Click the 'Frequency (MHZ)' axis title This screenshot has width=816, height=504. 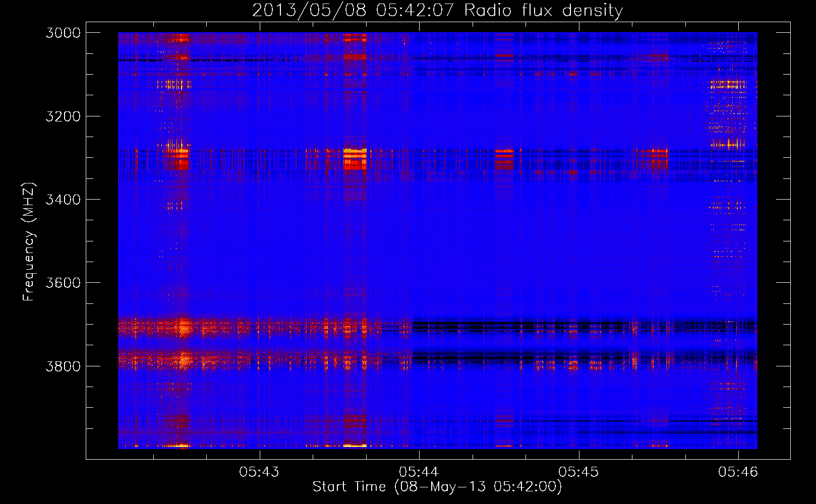(29, 242)
